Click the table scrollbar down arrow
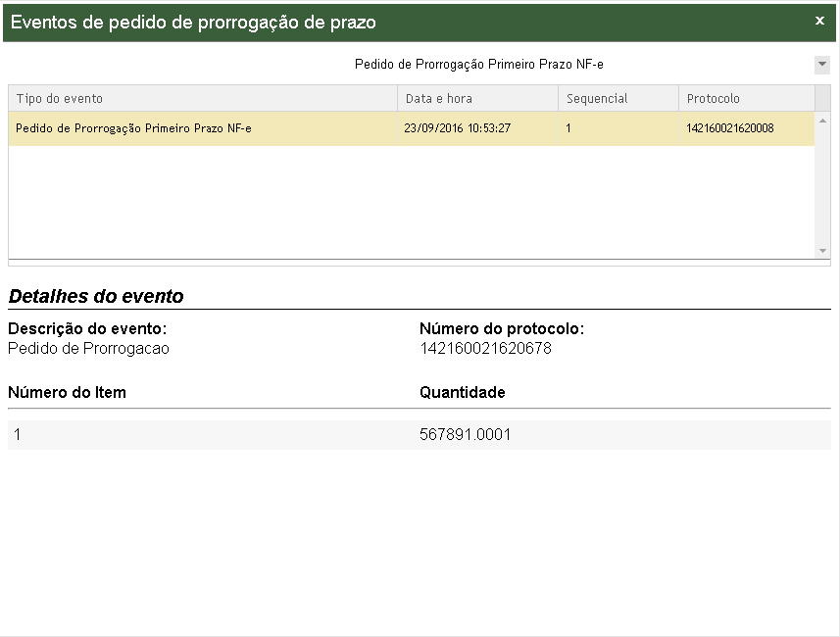840x637 pixels. [822, 251]
